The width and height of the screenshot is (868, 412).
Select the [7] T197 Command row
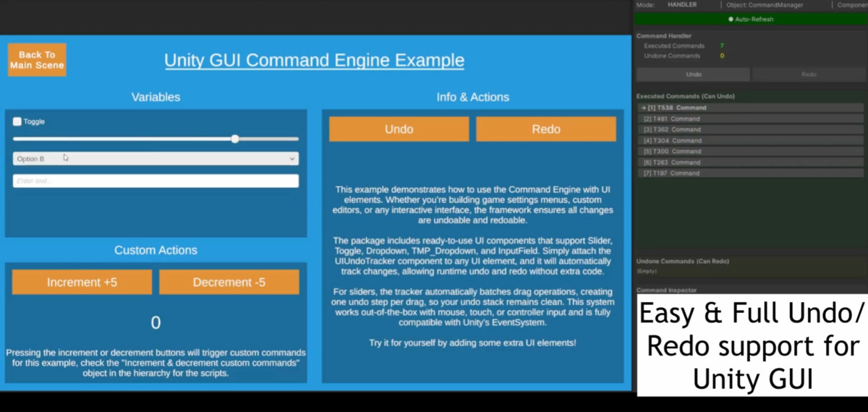click(x=750, y=173)
